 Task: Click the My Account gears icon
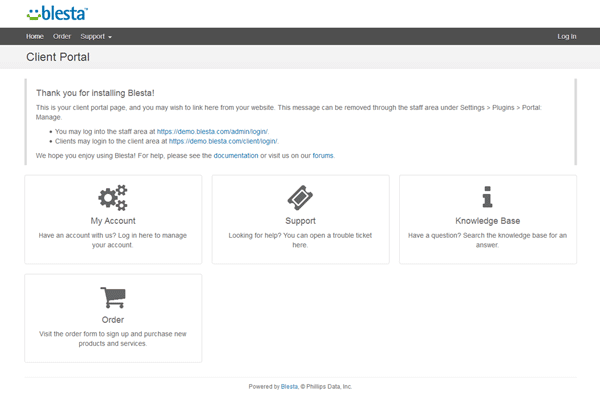(113, 198)
